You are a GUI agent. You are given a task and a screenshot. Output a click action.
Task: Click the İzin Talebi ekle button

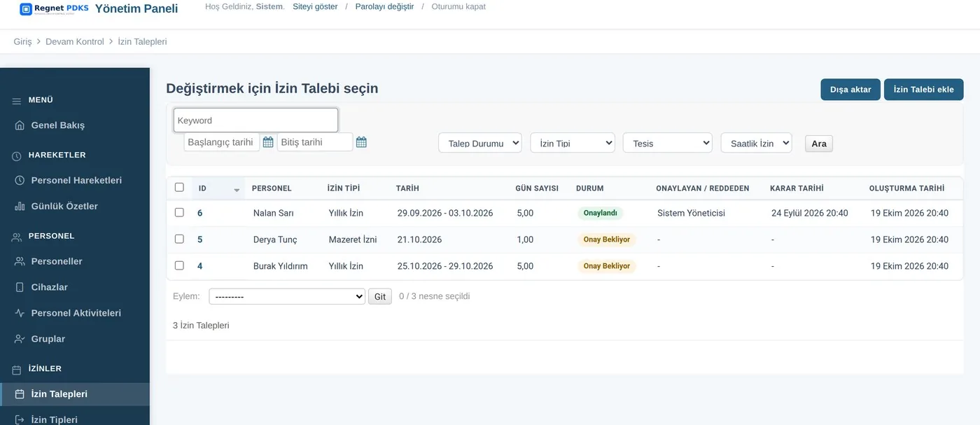924,90
